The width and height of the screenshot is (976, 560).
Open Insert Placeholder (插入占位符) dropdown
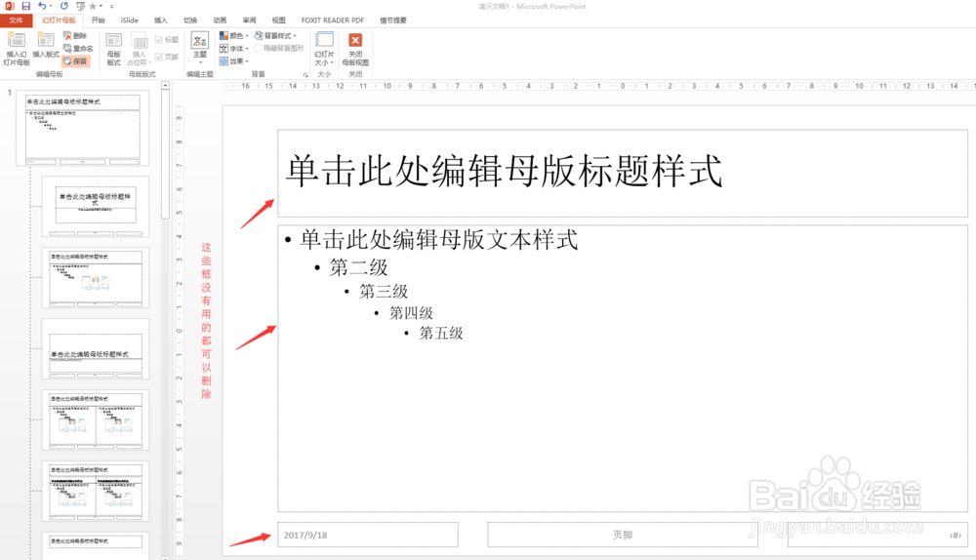coord(140,50)
